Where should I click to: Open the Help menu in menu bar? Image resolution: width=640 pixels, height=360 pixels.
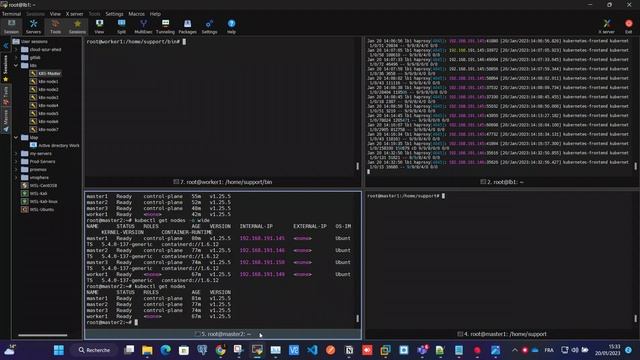[x=155, y=14]
